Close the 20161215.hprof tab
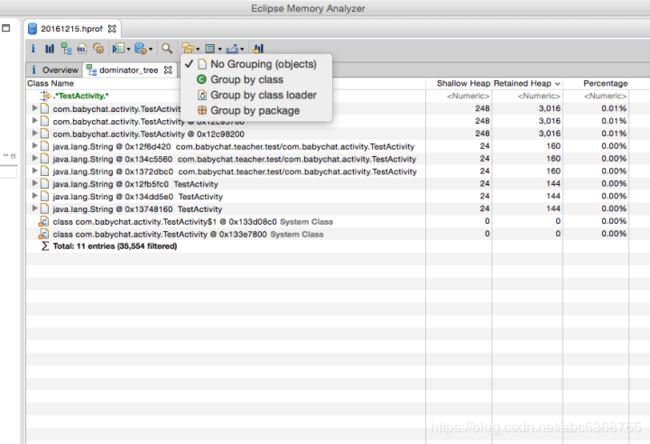The height and width of the screenshot is (444, 650). 112,29
